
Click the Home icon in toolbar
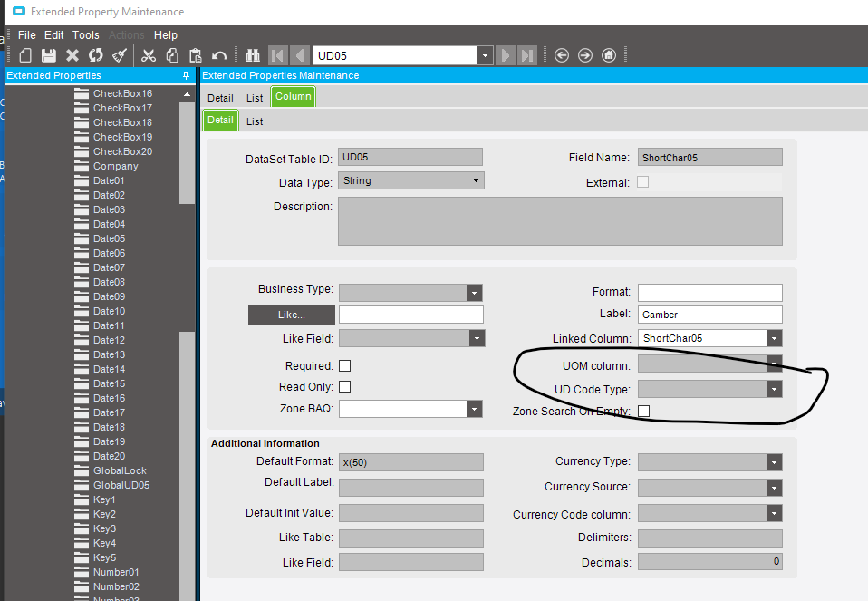609,55
